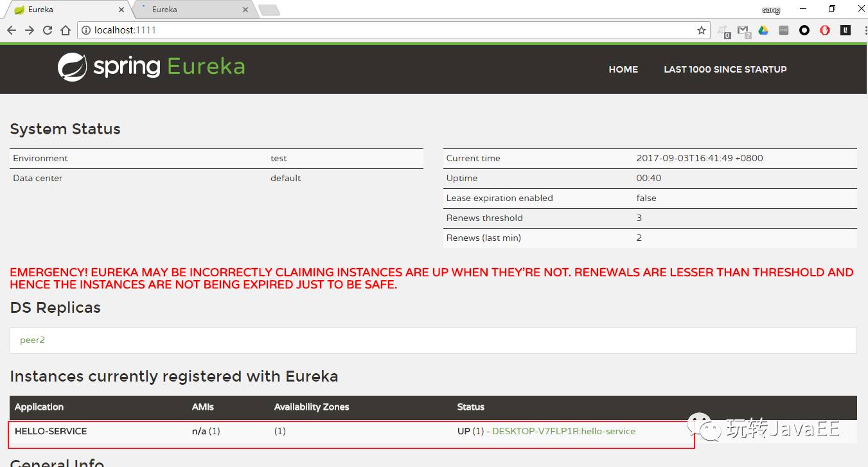The width and height of the screenshot is (868, 467).
Task: Reload the Eureka page
Action: click(48, 30)
